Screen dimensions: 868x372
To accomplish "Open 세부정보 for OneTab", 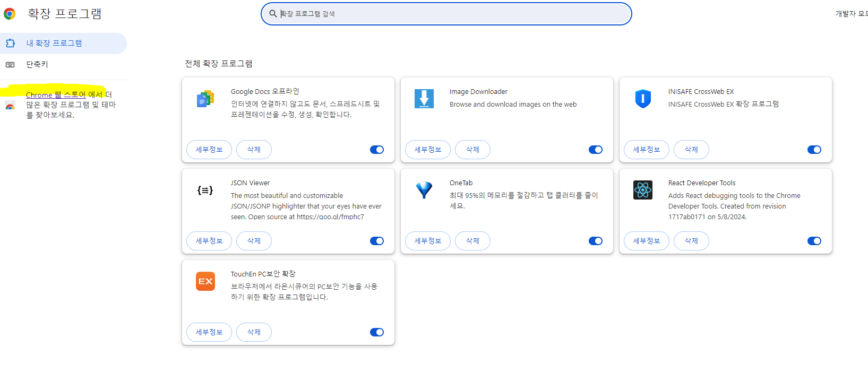I will [x=428, y=241].
